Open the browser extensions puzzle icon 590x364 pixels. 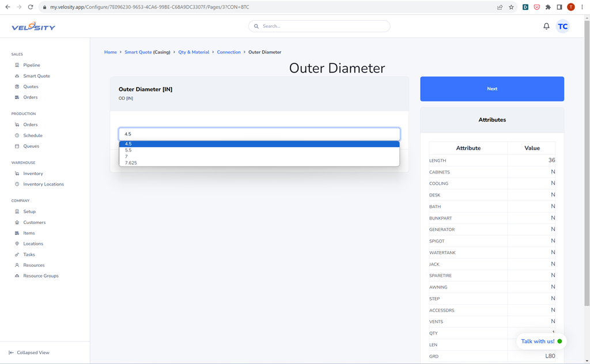click(548, 7)
